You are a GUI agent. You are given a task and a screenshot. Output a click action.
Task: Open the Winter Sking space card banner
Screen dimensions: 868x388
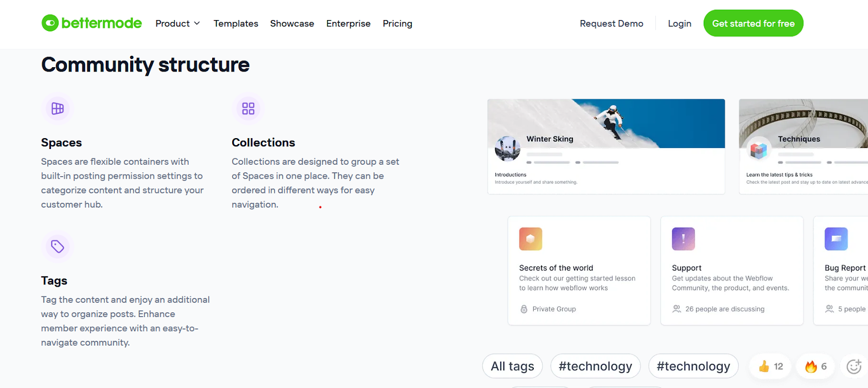(606, 123)
